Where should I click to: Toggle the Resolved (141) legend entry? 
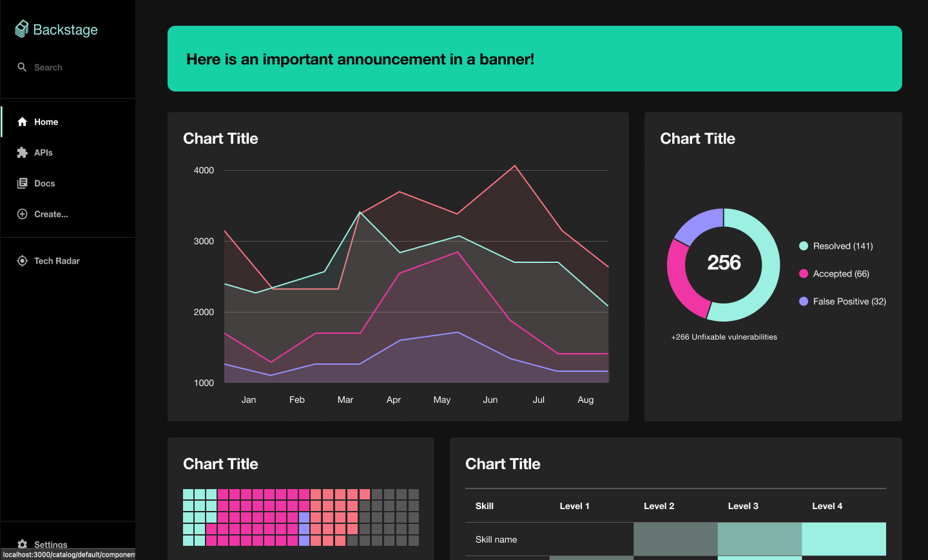tap(835, 246)
